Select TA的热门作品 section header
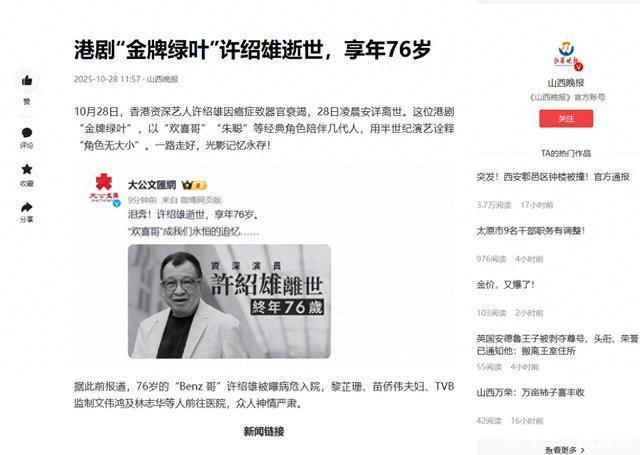 (566, 153)
